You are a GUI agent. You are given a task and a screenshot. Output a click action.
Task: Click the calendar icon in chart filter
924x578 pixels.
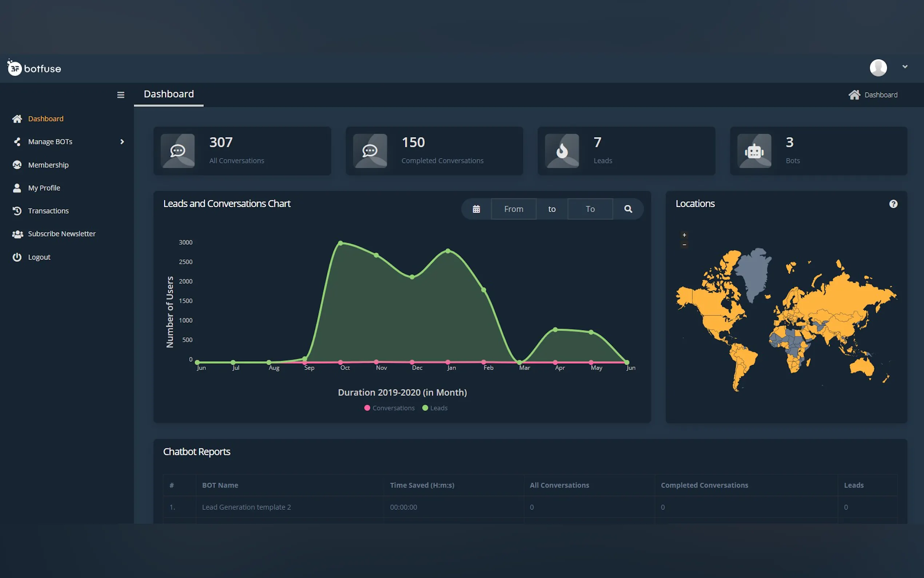476,209
